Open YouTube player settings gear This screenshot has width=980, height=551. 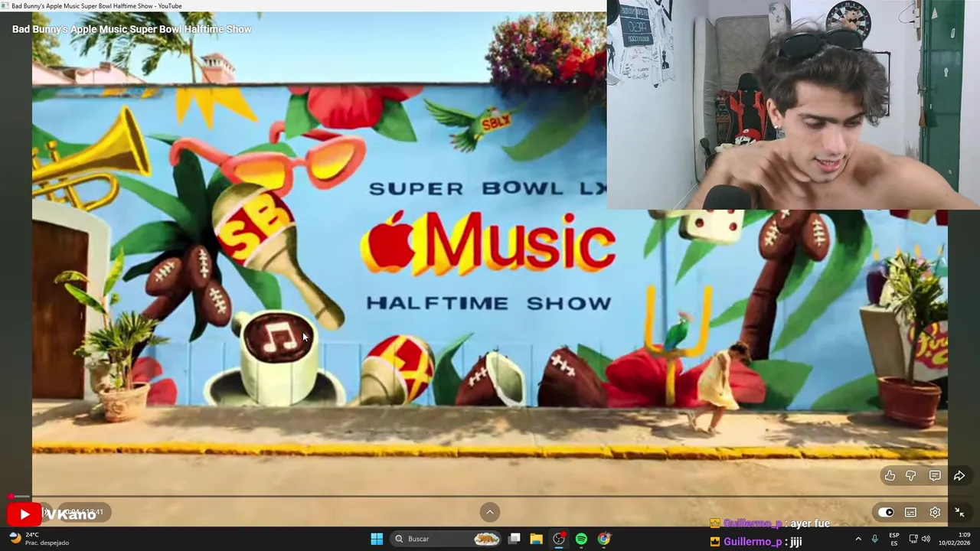[x=935, y=512]
